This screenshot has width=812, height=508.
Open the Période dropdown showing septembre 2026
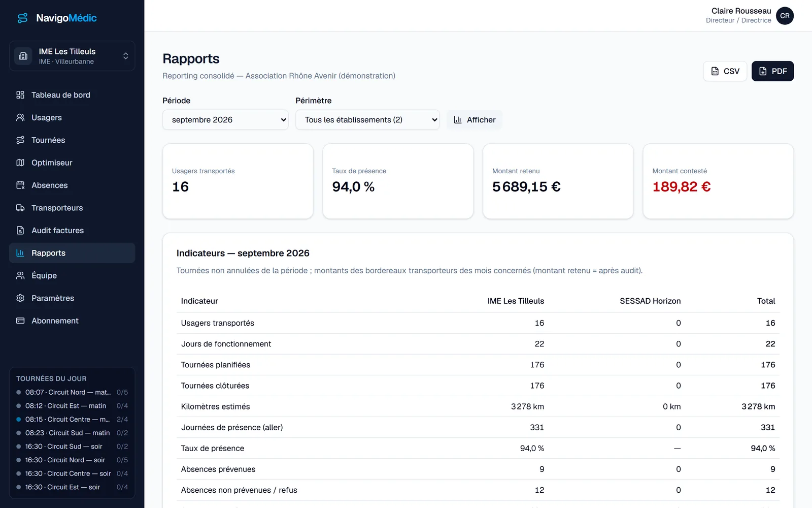coord(225,120)
